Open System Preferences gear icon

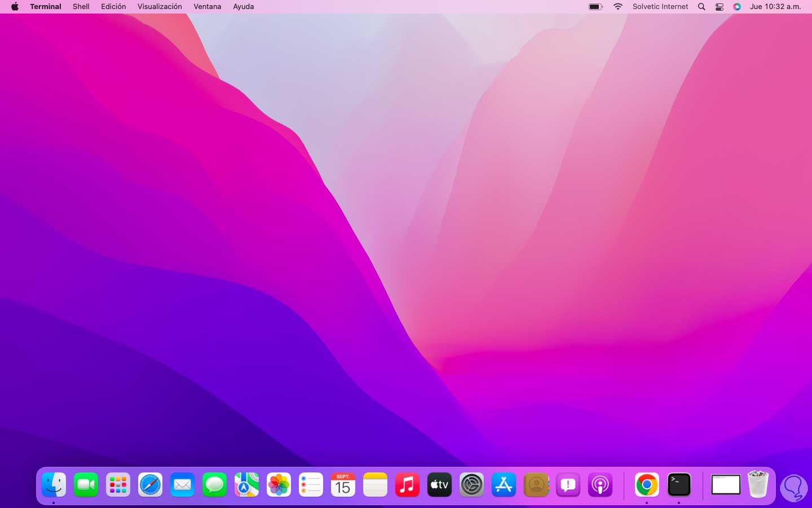point(471,485)
